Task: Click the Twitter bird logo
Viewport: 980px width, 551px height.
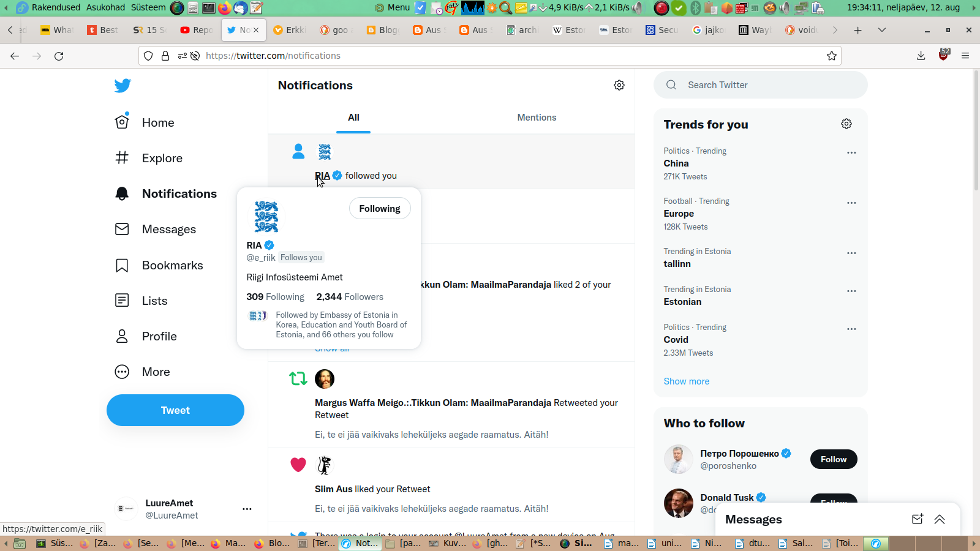Action: point(123,86)
